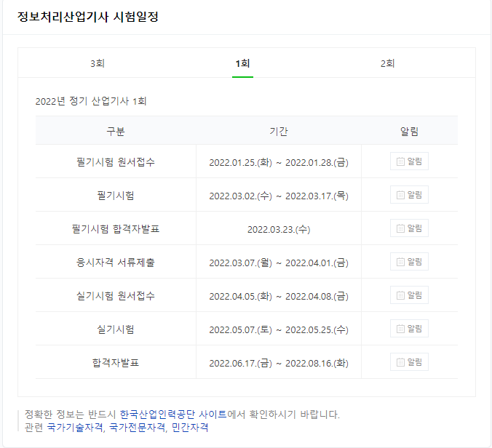This screenshot has height=448, width=492.
Task: Open 한국산업인력공단 사이트 link
Action: pos(173,415)
